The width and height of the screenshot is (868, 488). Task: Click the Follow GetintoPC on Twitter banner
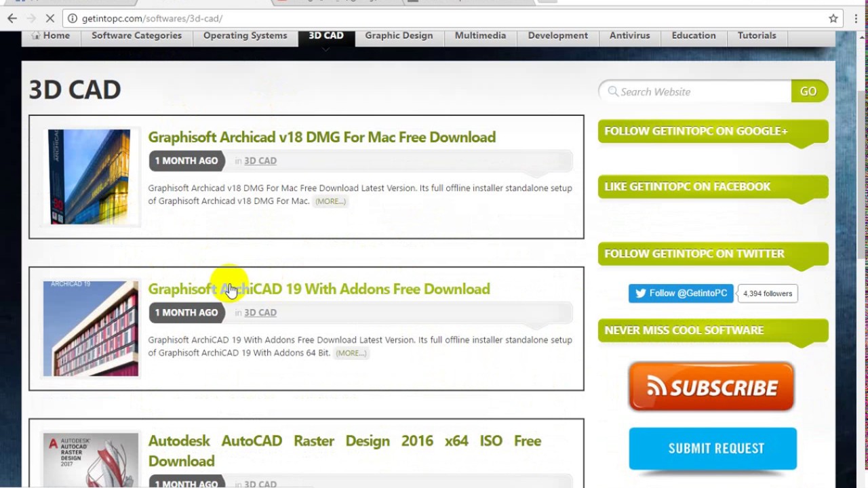713,254
